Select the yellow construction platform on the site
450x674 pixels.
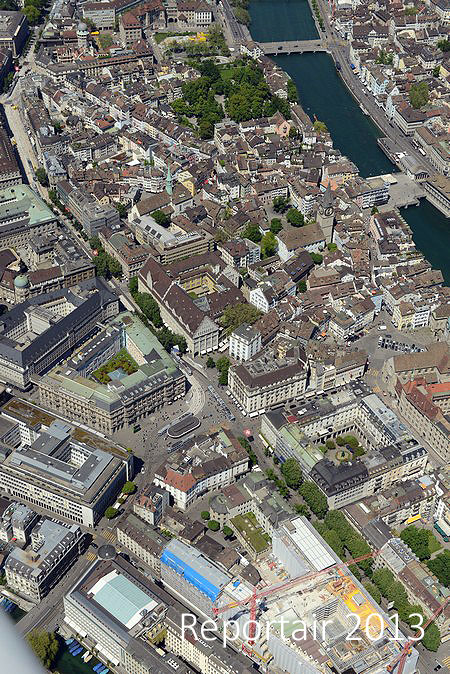coord(358,599)
